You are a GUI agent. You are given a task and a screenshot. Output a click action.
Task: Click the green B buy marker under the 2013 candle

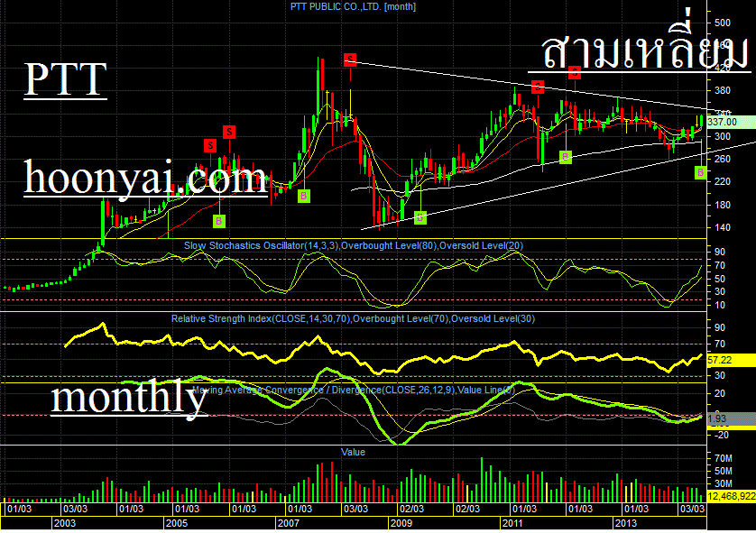[701, 172]
